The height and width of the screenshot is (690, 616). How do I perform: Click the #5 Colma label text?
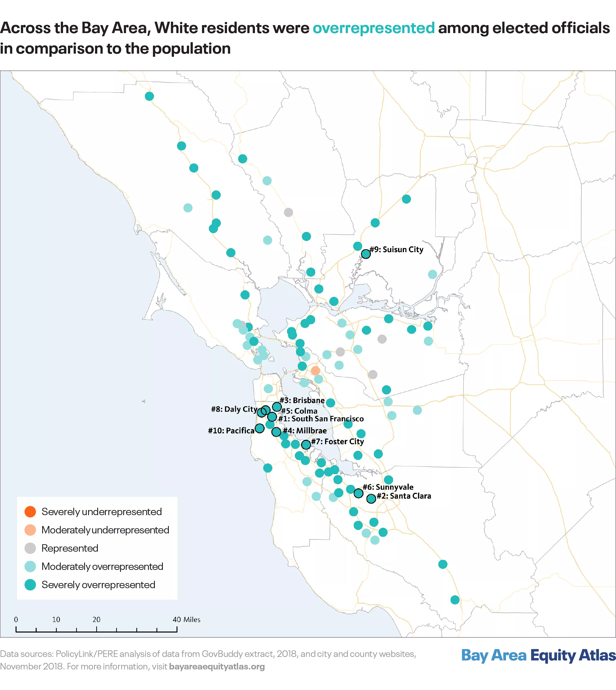(299, 411)
